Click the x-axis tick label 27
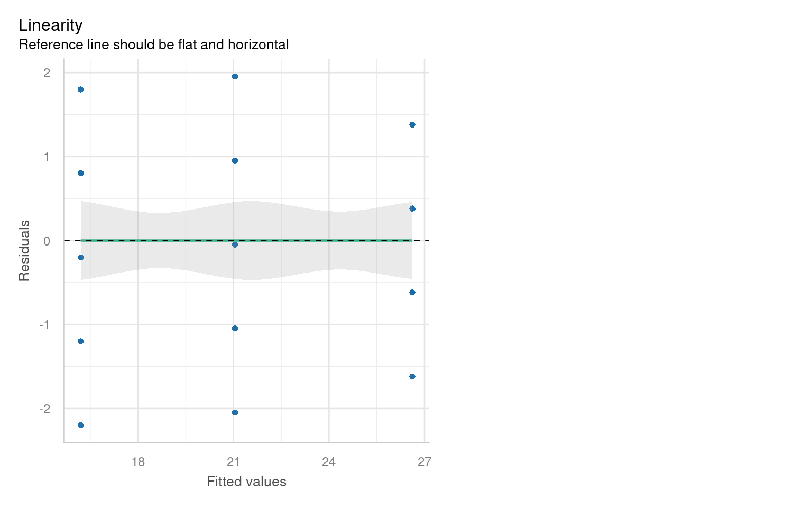Viewport: 812px width, 508px height. 424,462
